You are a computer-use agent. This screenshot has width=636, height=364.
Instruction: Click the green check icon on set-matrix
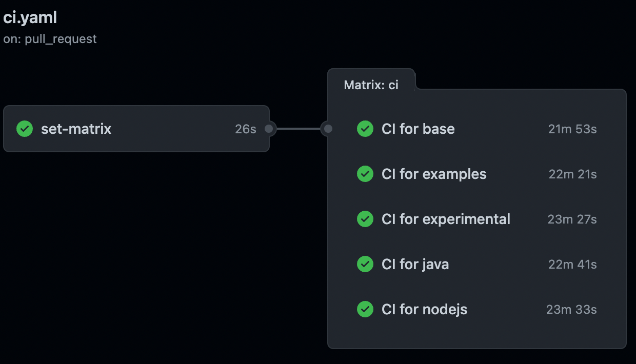coord(24,129)
